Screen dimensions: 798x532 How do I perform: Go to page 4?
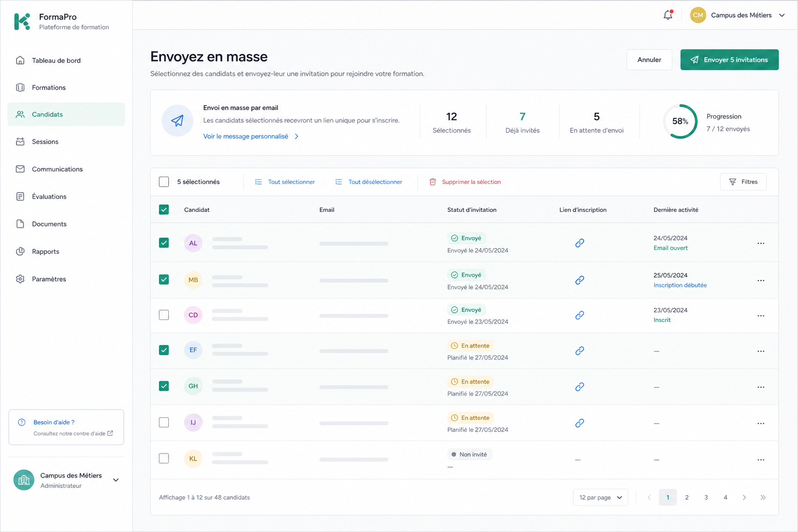(x=725, y=498)
